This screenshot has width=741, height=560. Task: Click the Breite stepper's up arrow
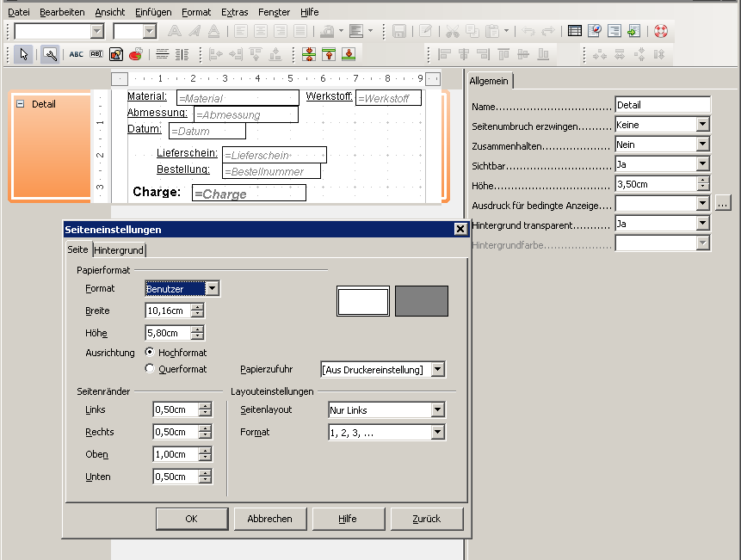click(197, 307)
